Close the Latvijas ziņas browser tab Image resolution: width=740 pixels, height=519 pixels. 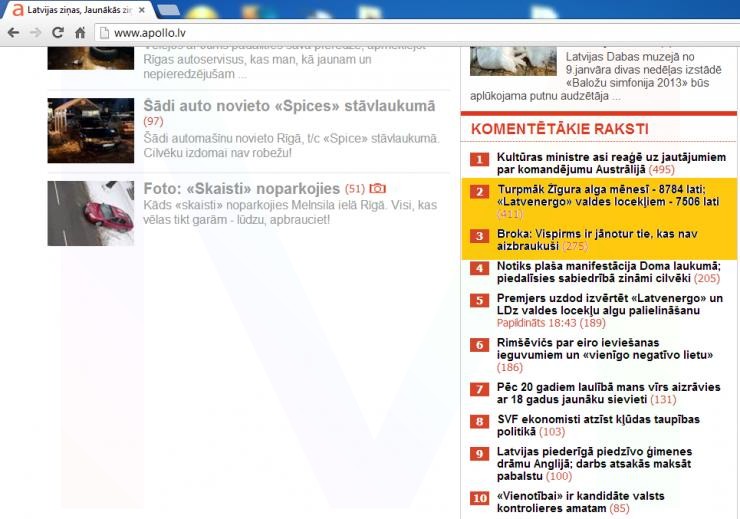click(141, 9)
